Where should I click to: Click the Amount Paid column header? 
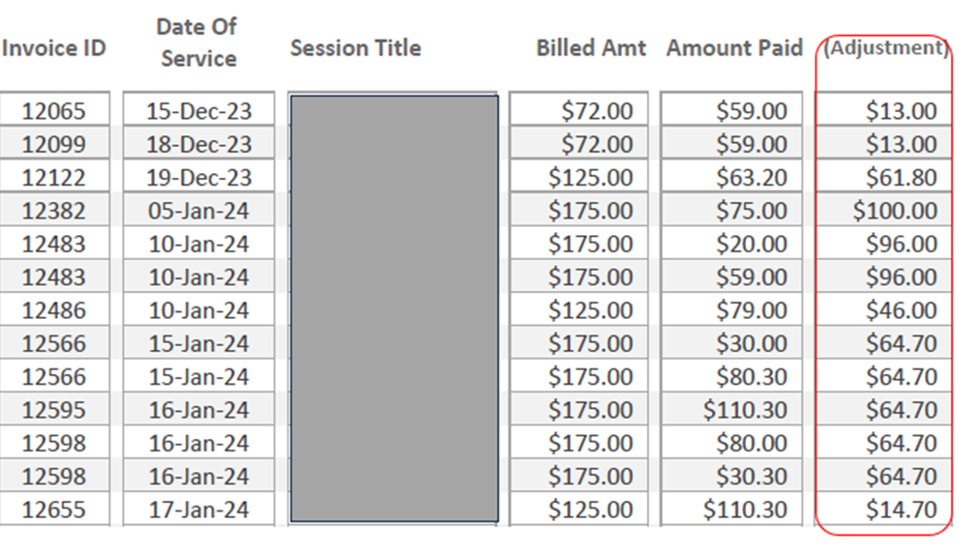tap(734, 48)
